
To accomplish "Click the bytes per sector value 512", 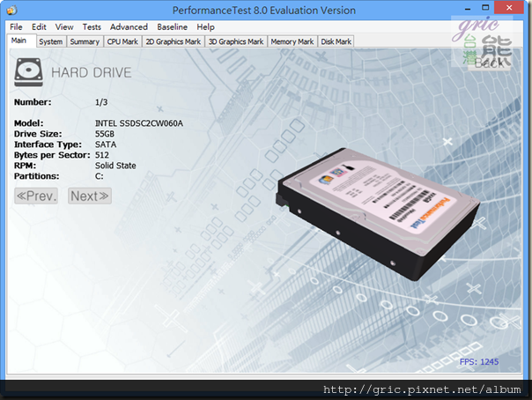I will pyautogui.click(x=102, y=155).
